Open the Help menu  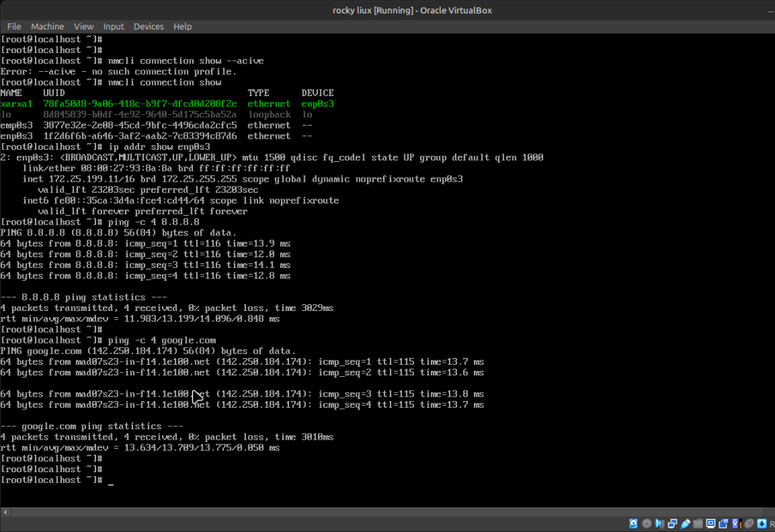182,26
